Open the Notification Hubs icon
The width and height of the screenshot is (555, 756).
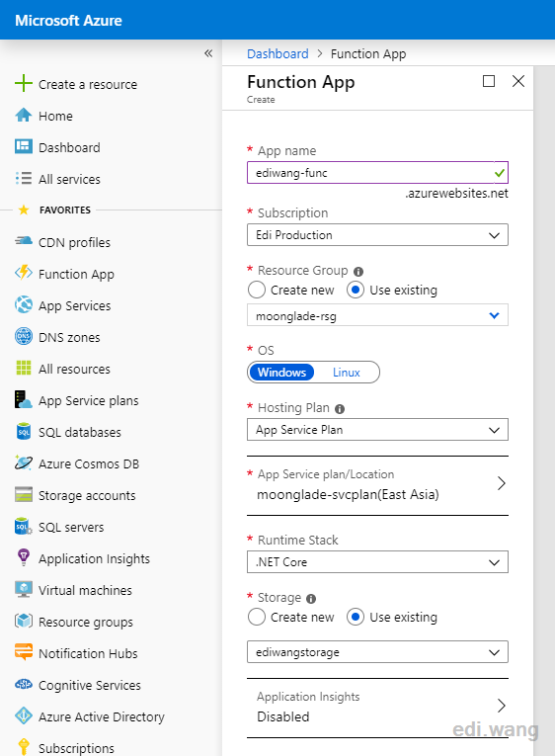pyautogui.click(x=23, y=652)
